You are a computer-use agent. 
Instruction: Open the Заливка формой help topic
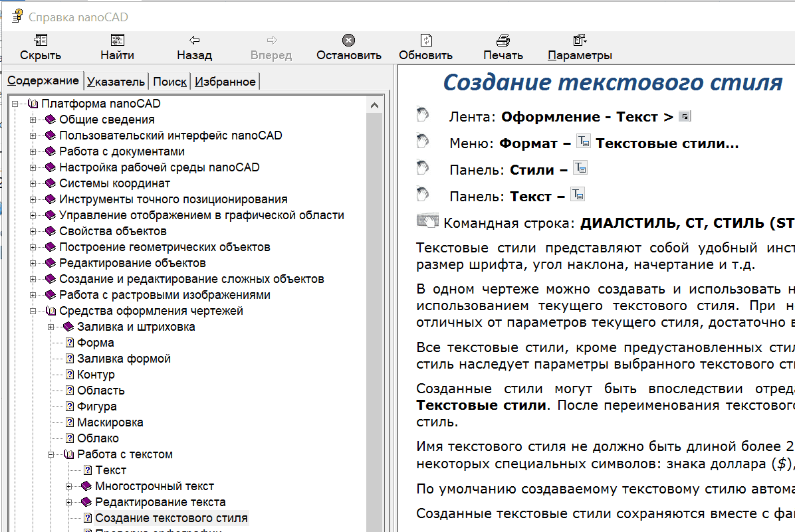tap(124, 359)
